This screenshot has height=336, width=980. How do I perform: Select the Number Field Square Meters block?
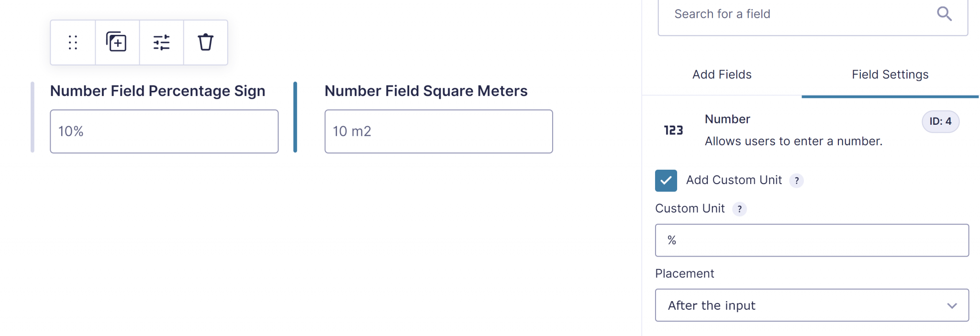click(x=426, y=90)
